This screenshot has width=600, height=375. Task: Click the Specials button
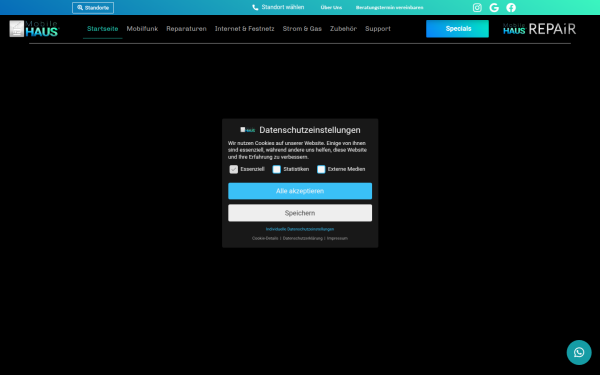click(457, 29)
